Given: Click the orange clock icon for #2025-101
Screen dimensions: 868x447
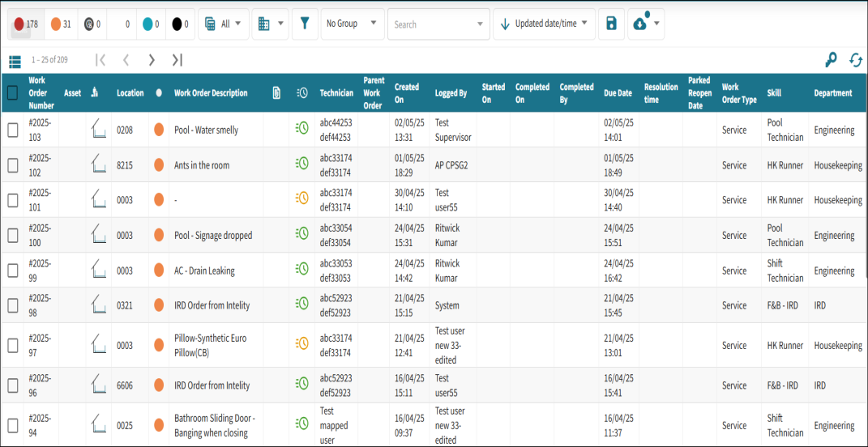Looking at the screenshot, I should tap(302, 198).
